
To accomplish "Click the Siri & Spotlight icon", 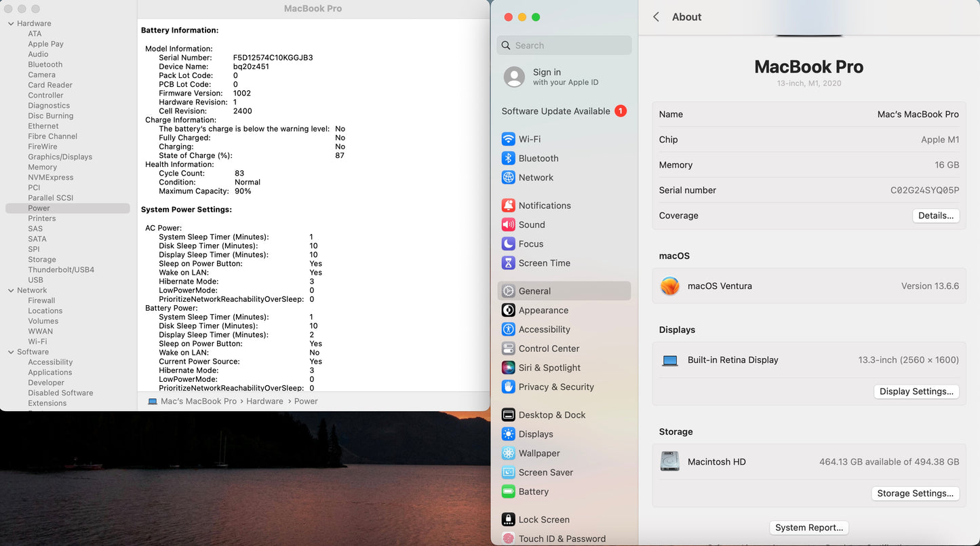I will click(508, 368).
